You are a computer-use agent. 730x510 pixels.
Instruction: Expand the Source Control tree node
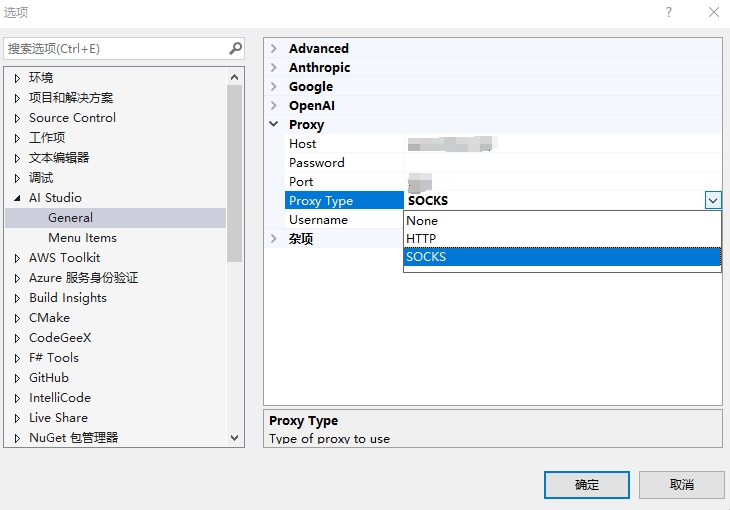pyautogui.click(x=17, y=118)
